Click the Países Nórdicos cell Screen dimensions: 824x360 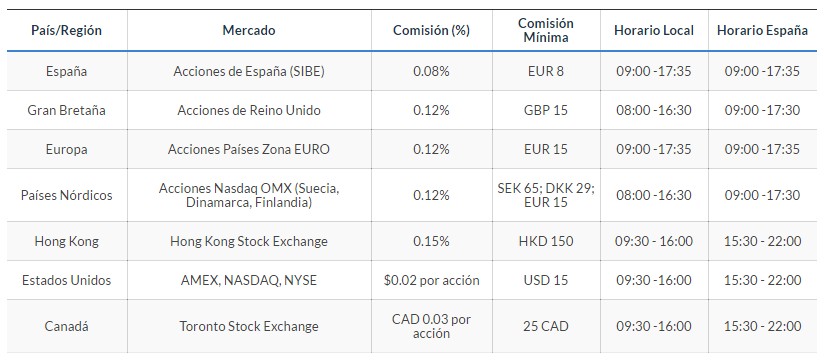tap(67, 195)
